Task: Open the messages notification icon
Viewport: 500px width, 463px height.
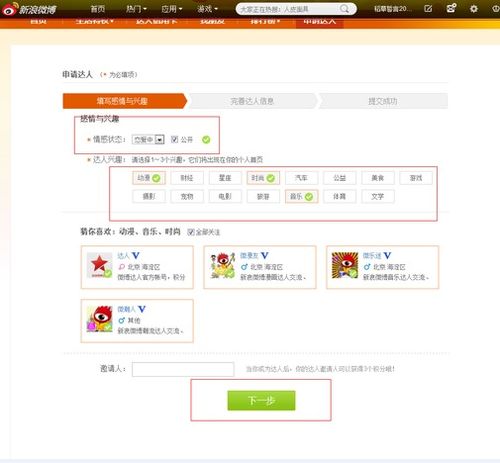Action: coord(451,8)
